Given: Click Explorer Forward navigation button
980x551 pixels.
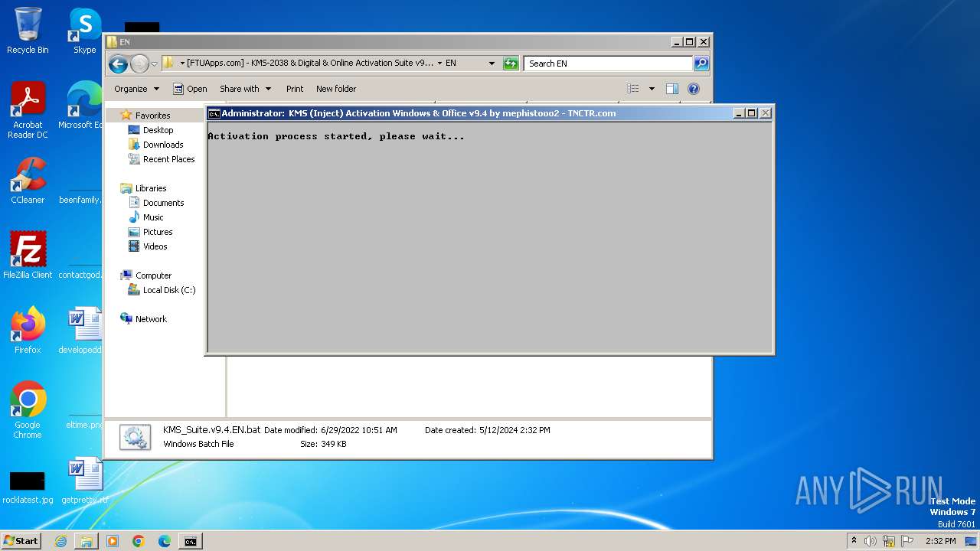Looking at the screenshot, I should (x=139, y=64).
